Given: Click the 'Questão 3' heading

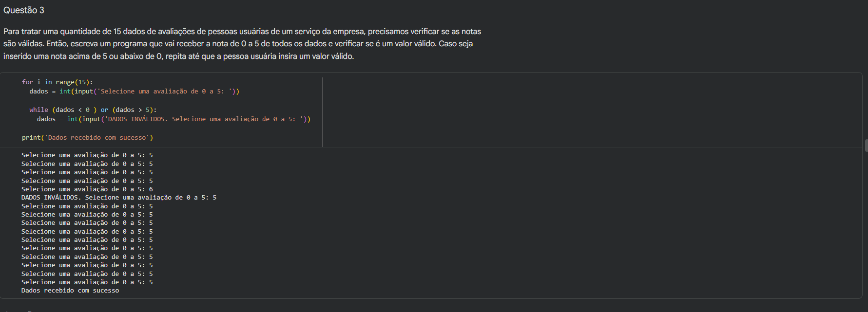Looking at the screenshot, I should (x=24, y=10).
